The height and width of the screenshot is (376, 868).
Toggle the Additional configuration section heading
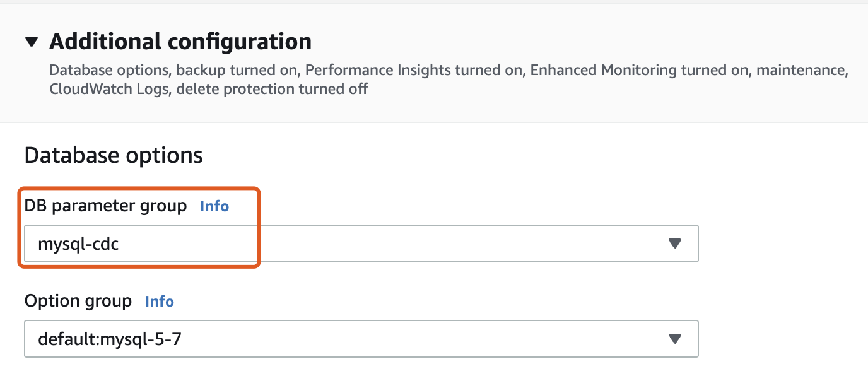coord(180,42)
